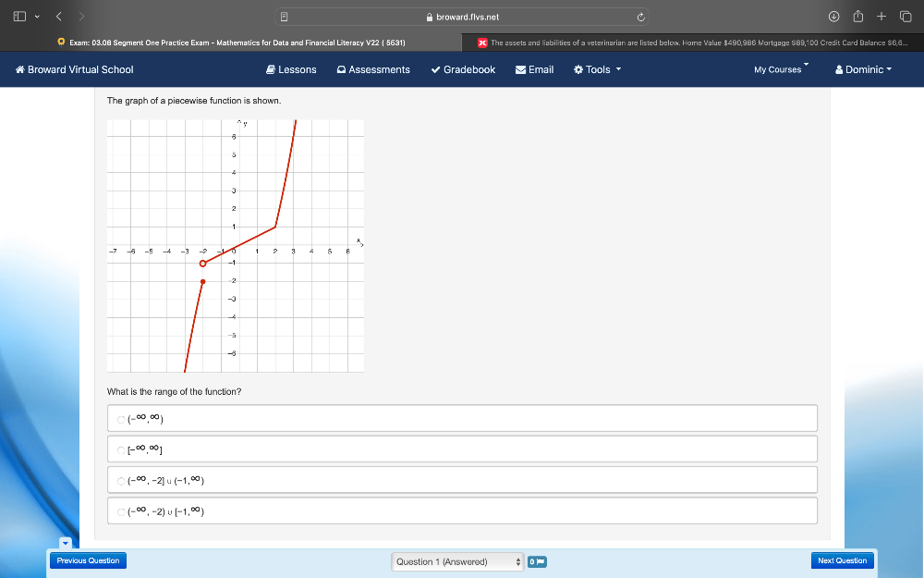
Task: Expand the My Courses dropdown
Action: pos(782,69)
